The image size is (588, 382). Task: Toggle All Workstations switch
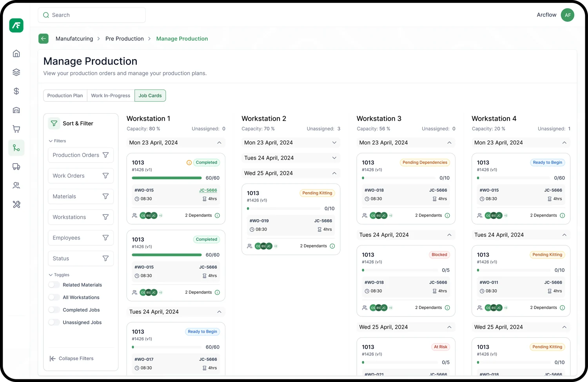pyautogui.click(x=54, y=297)
